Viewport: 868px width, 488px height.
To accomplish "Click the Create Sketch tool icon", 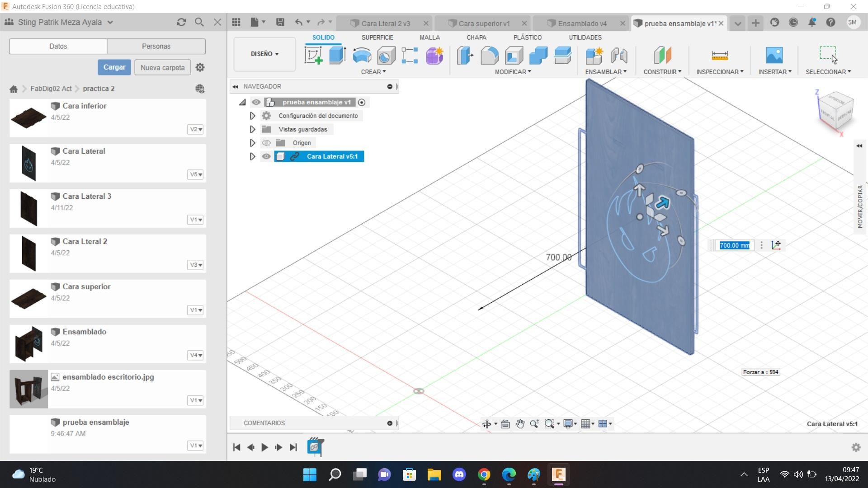I will (x=313, y=56).
